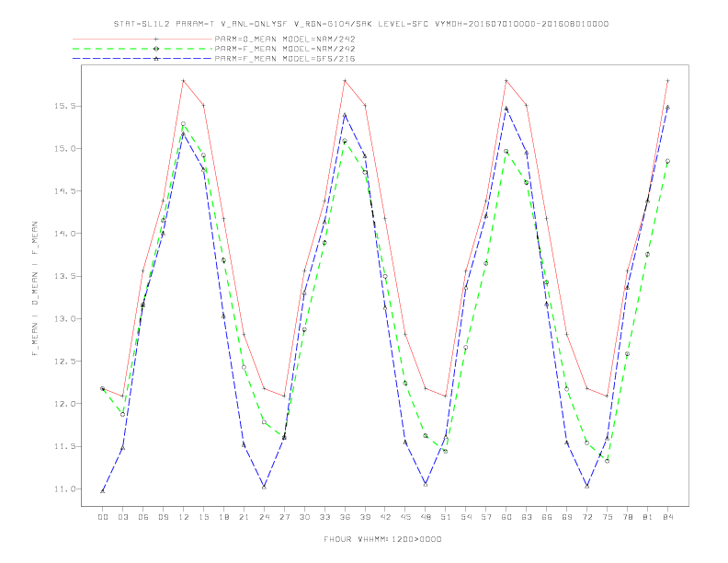Image resolution: width=728 pixels, height=563 pixels.
Task: Click the vertical axis title F_MEAN | O_MEAN | F_MEAN
Action: point(35,289)
